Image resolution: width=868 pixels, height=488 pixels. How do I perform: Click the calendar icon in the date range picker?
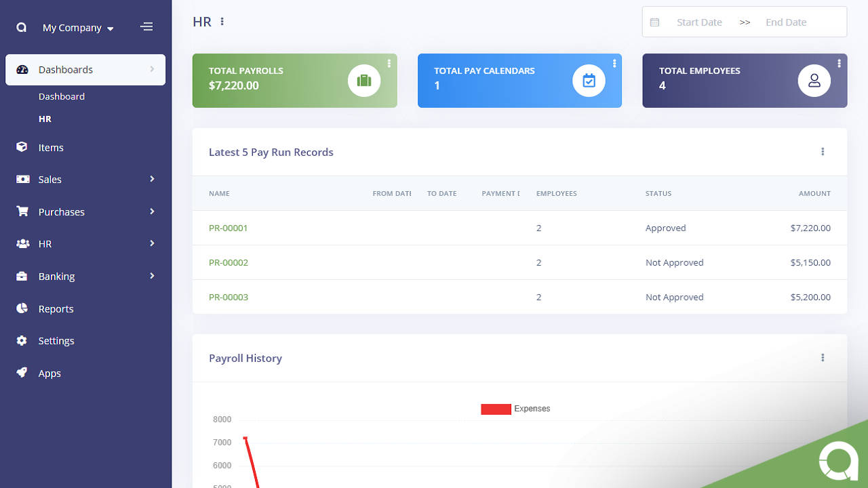coord(654,22)
